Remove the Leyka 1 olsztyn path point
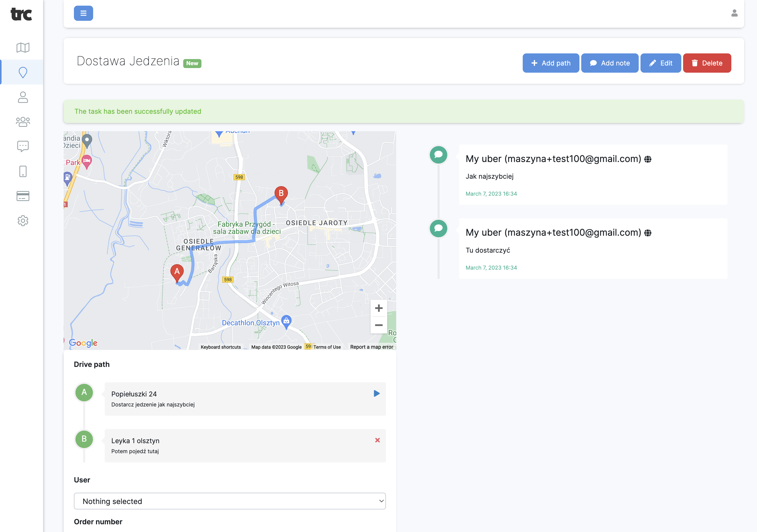Screen dimensions: 757x532 377,440
